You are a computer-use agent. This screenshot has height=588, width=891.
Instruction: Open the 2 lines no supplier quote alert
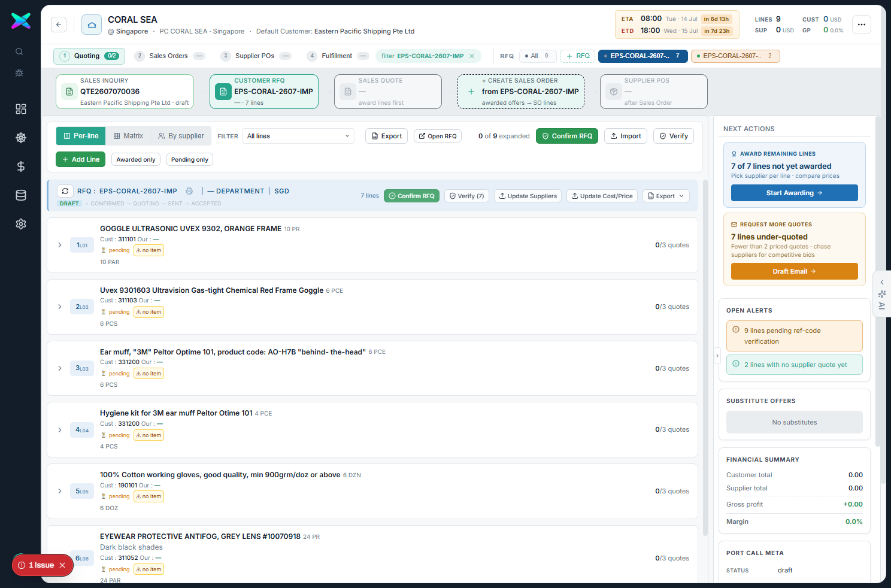(795, 365)
